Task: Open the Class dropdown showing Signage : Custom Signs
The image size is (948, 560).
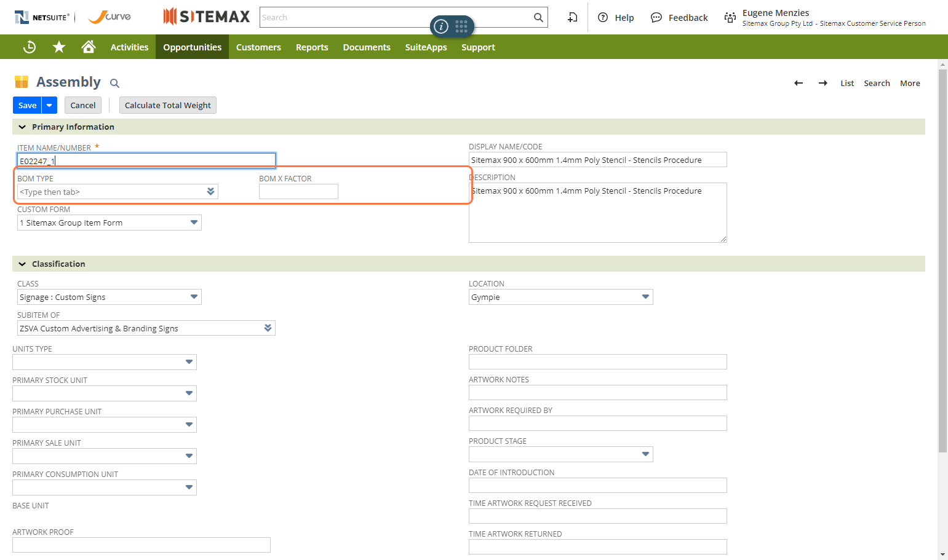Action: (194, 297)
